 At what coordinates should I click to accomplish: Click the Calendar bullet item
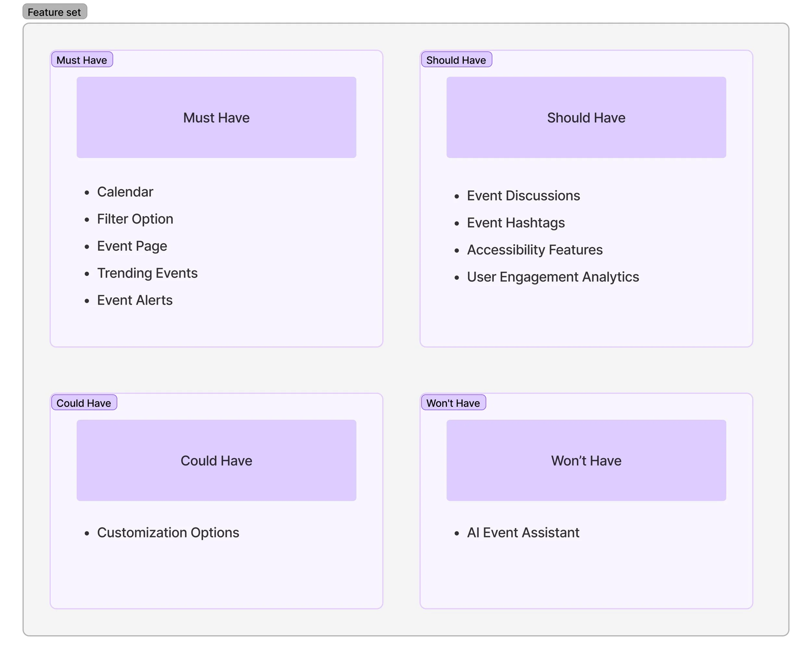pyautogui.click(x=125, y=192)
